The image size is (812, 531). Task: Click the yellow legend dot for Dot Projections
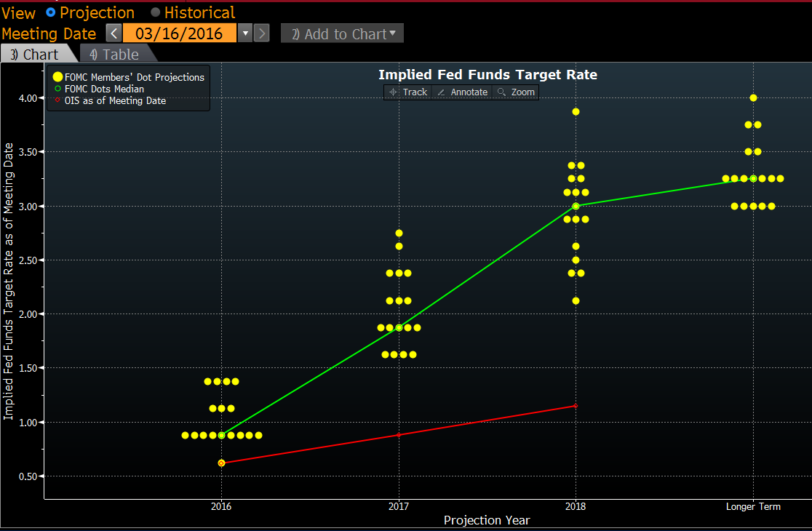point(57,77)
